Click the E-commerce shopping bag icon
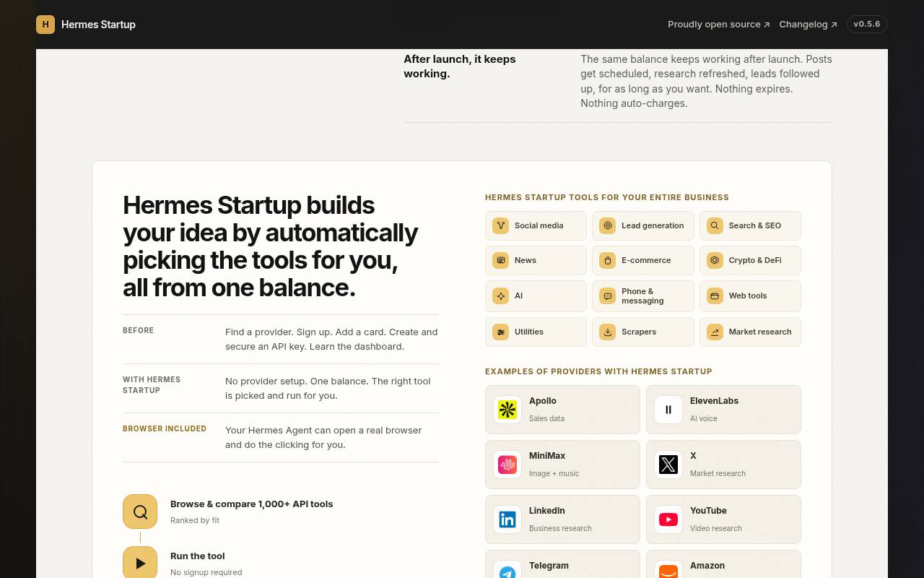Screen dimensions: 924x578 pos(608,260)
